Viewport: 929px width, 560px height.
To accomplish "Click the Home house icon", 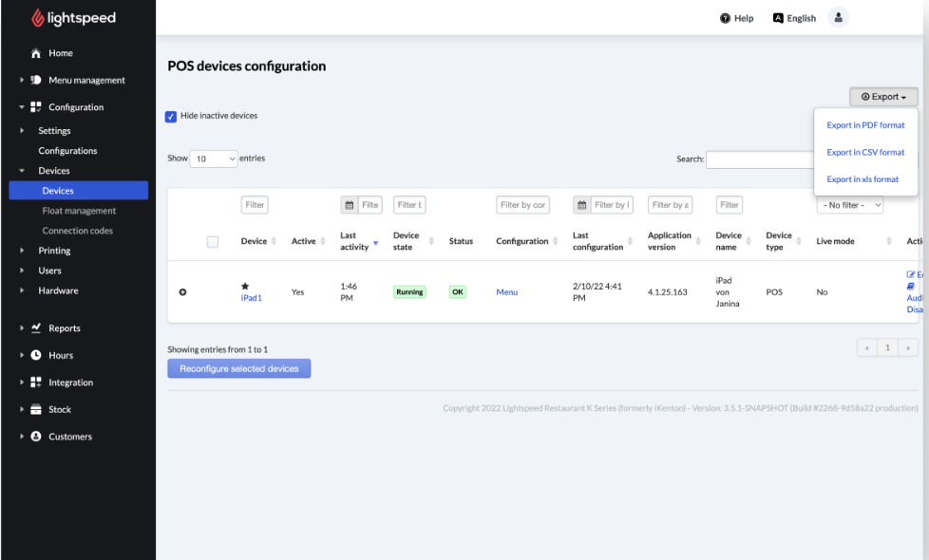I will point(36,53).
